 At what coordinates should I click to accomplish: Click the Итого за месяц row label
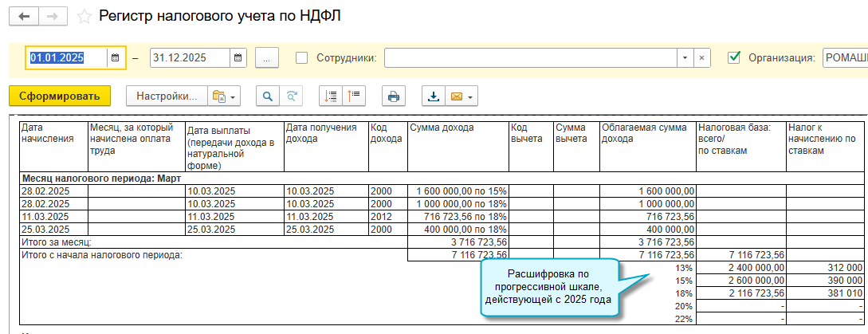56,242
